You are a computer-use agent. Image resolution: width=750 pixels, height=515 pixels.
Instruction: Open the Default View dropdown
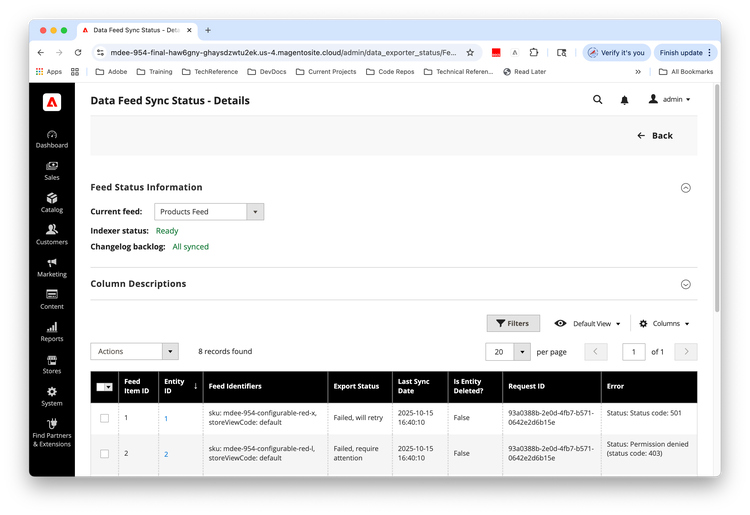(587, 324)
